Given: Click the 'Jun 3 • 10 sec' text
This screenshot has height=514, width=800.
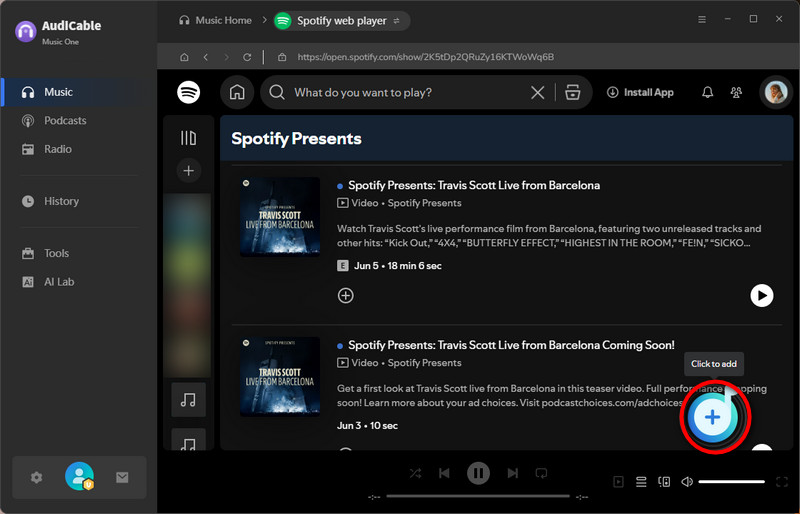Looking at the screenshot, I should 367,426.
